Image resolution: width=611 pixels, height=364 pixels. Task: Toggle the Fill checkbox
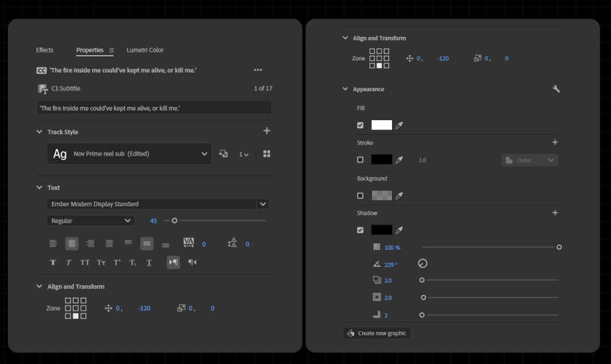pos(360,125)
